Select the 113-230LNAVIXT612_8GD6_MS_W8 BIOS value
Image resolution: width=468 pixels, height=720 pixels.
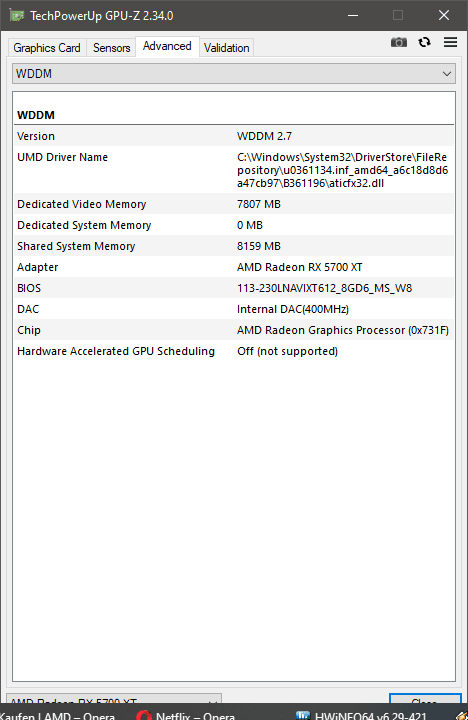pos(324,289)
